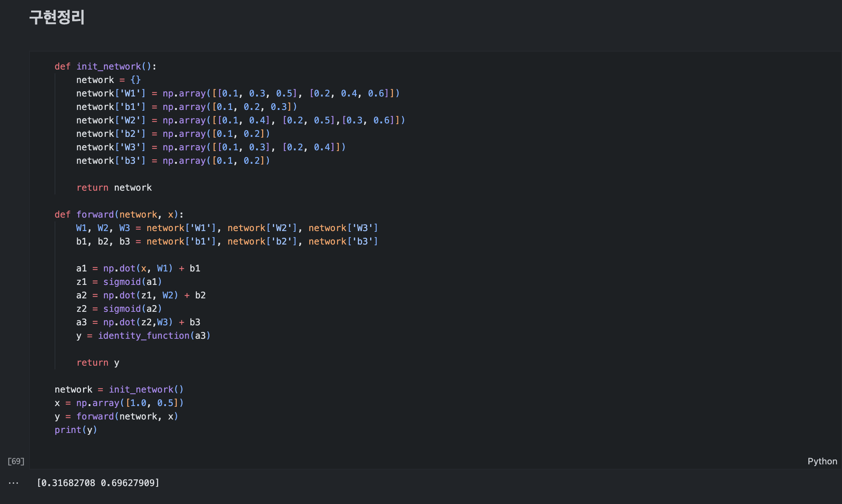842x504 pixels.
Task: Click the line 'y = identity_function(a3)'
Action: pos(143,336)
